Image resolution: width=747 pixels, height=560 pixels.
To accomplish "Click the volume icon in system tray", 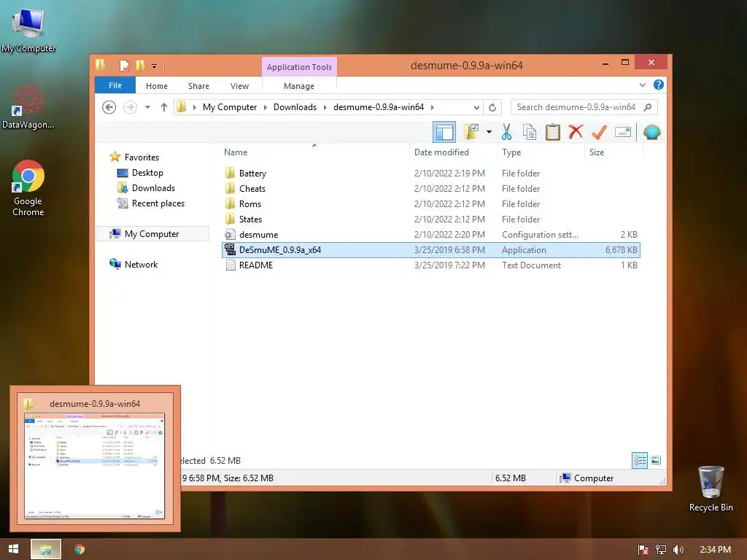I will [678, 550].
